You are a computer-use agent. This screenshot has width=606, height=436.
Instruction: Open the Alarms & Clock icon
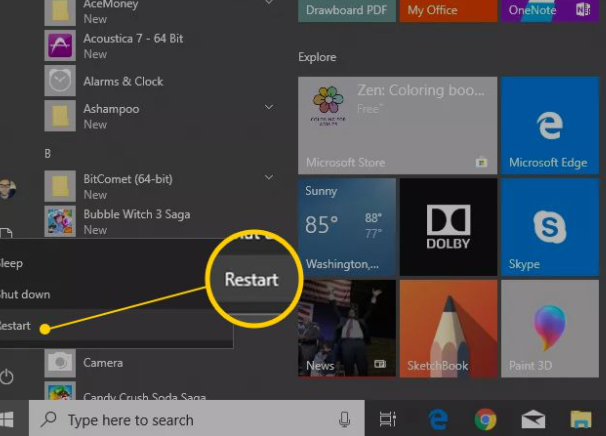point(60,81)
